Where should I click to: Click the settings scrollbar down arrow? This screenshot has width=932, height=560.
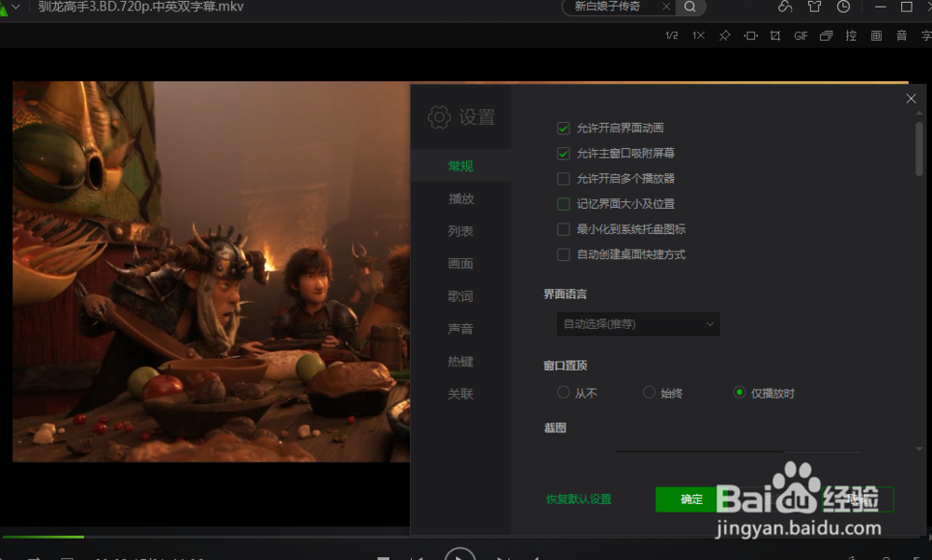point(919,449)
